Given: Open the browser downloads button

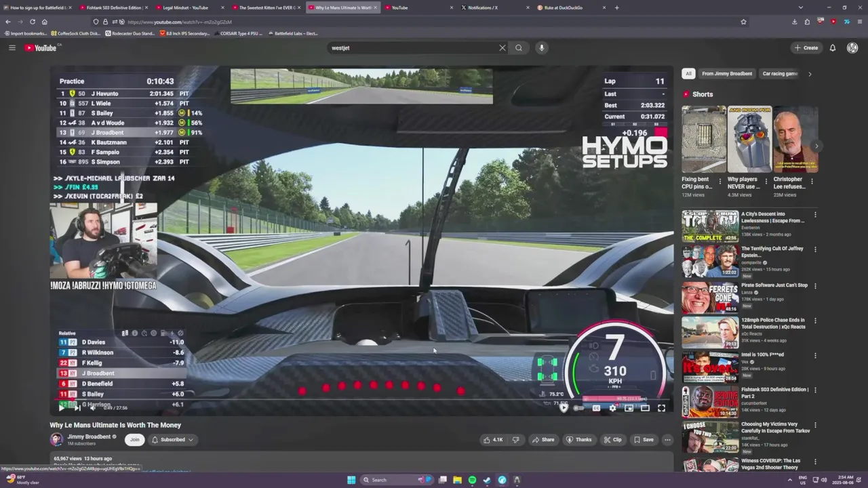Looking at the screenshot, I should 794,22.
